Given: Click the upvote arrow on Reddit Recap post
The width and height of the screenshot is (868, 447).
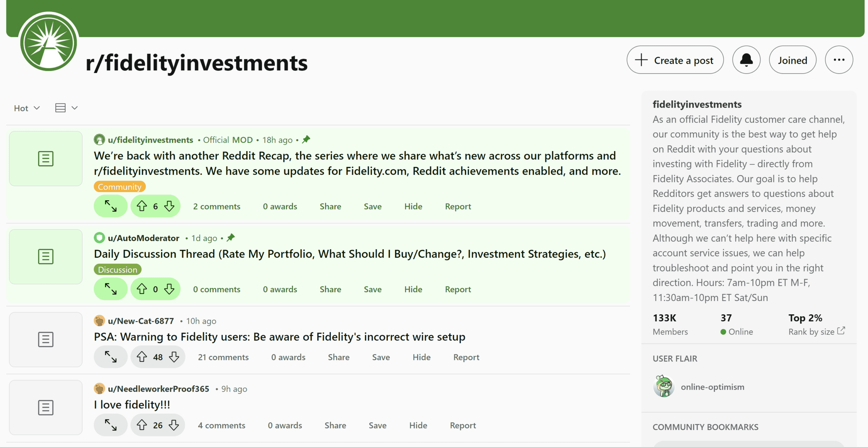Looking at the screenshot, I should coord(142,206).
